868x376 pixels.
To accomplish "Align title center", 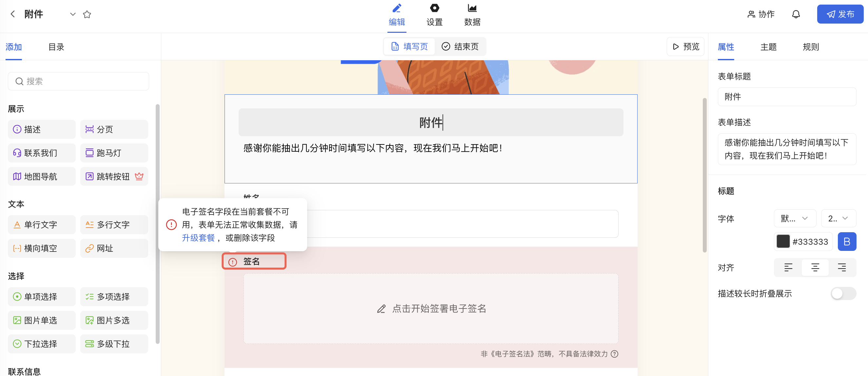I will (x=815, y=268).
